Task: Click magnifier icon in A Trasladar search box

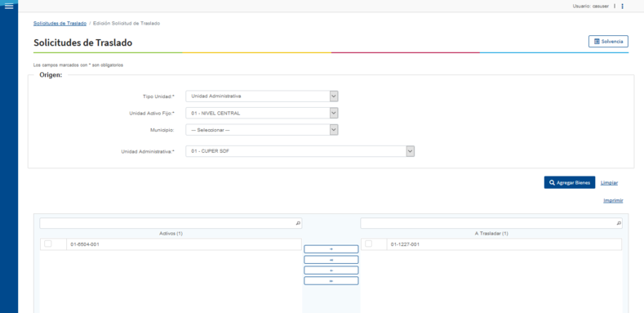Action: click(619, 223)
